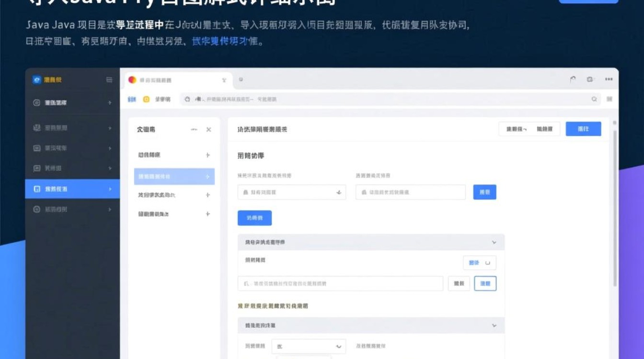This screenshot has height=359, width=644.
Task: Click the building icon inside the left select field
Action: pyautogui.click(x=245, y=192)
